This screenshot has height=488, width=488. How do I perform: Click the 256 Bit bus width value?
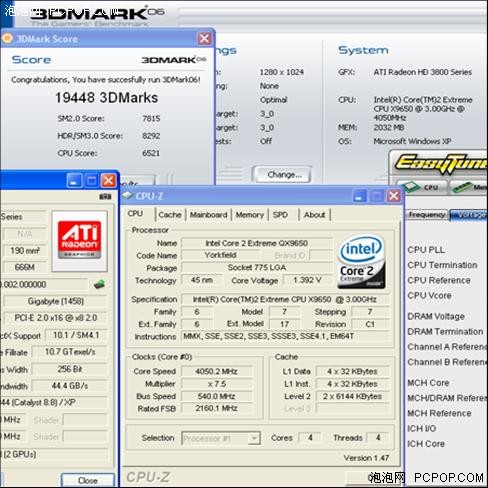[70, 369]
